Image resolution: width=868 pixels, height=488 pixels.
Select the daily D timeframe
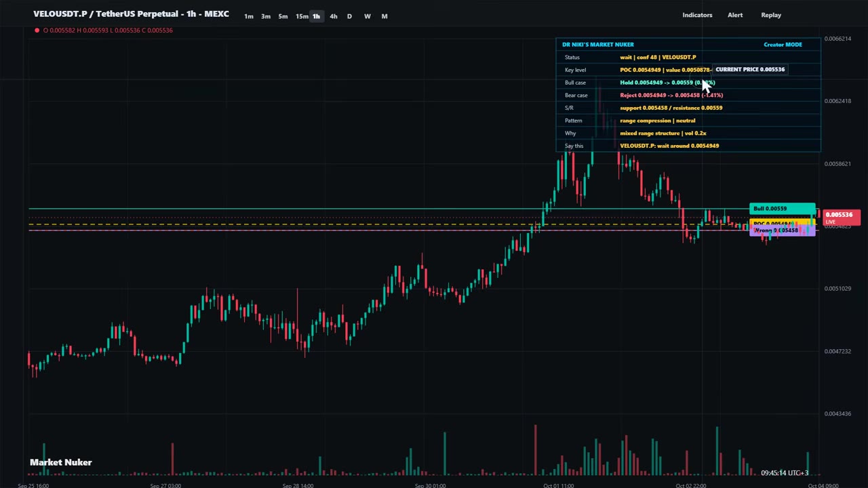pos(349,16)
